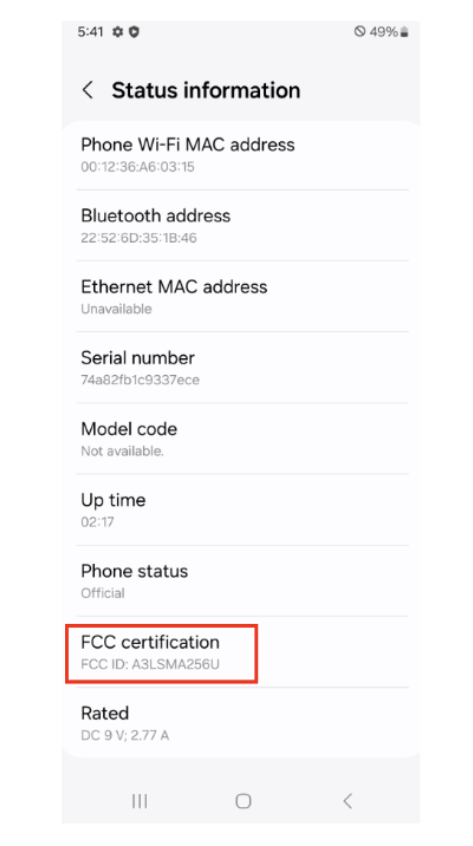Tap the back arrow beside Status information

click(88, 90)
